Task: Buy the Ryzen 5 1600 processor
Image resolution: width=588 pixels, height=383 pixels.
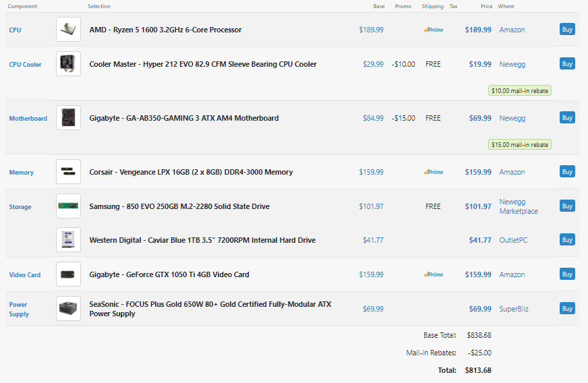Action: [567, 29]
